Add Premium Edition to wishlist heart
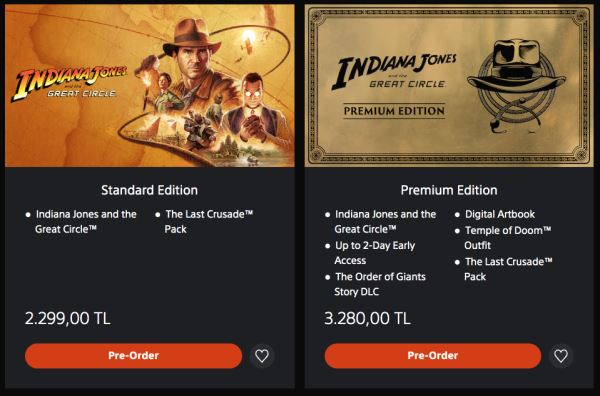600x396 pixels. click(561, 356)
